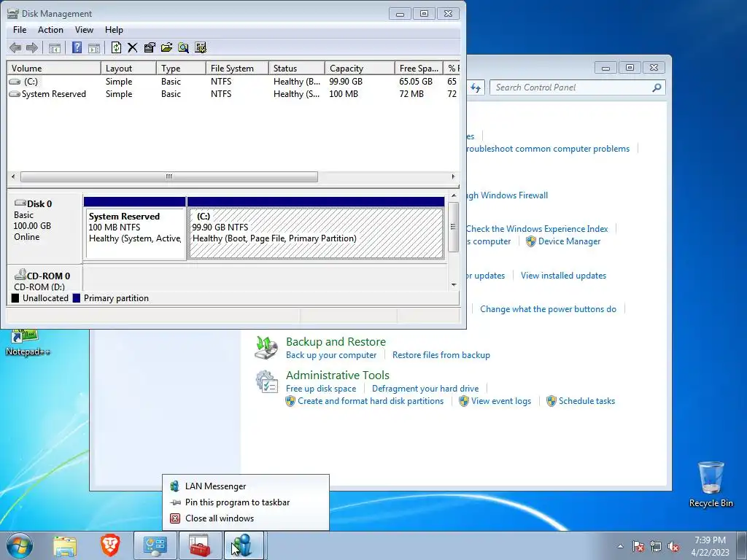
Task: Choose Close all windows in jump list
Action: [245, 518]
